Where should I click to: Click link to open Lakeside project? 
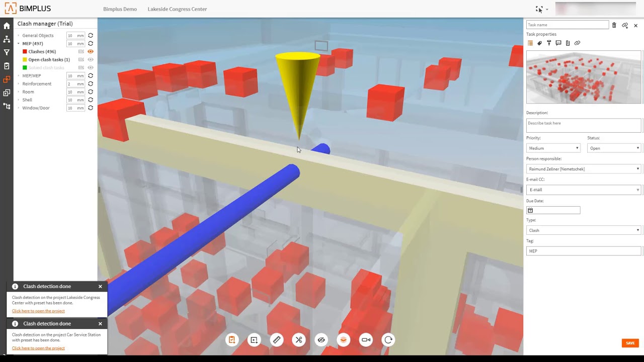(38, 311)
